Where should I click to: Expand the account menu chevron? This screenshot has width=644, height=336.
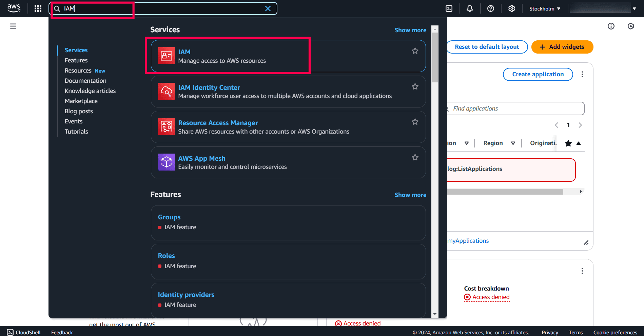(635, 8)
